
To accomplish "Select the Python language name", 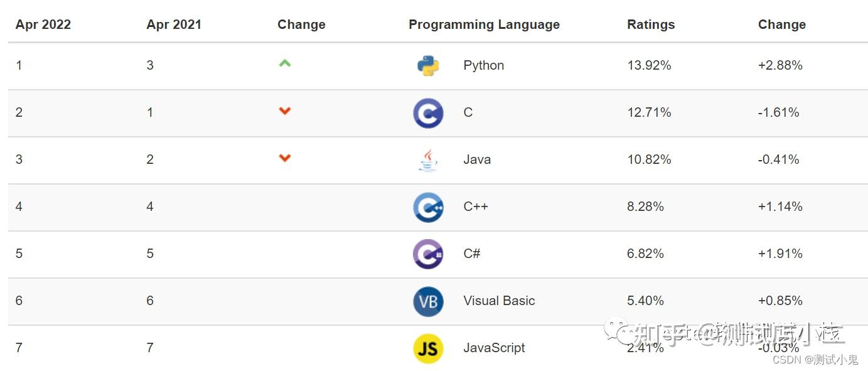I will [483, 65].
